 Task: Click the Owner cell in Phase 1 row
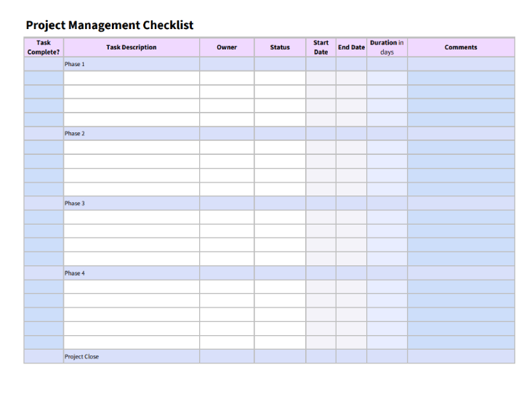[x=227, y=64]
